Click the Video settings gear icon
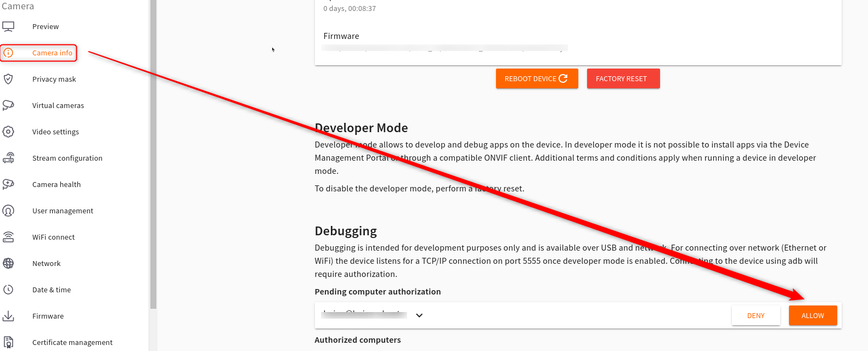 click(8, 132)
